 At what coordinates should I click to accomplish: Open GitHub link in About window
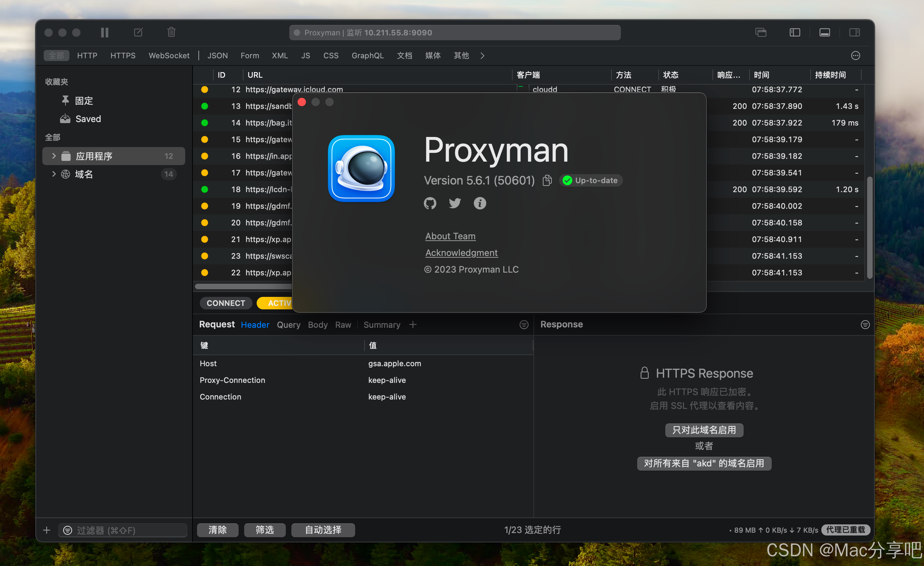(x=430, y=203)
